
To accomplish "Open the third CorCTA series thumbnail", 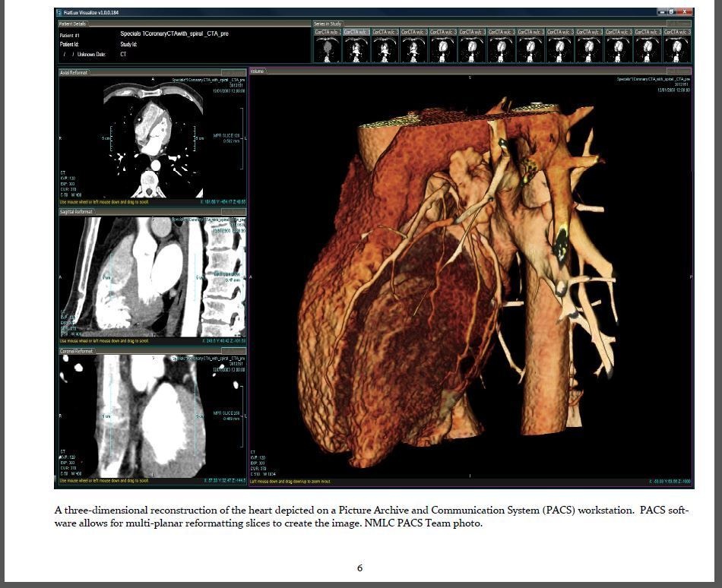I will 385,46.
